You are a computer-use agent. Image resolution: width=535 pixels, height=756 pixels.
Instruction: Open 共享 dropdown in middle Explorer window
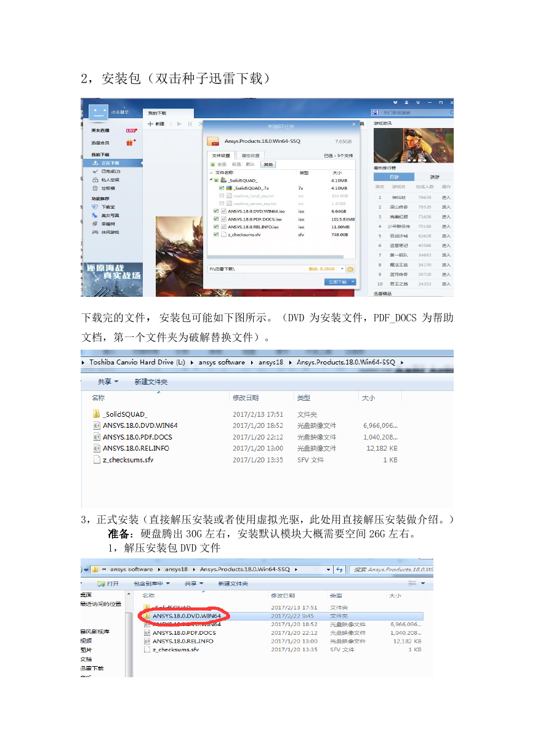pos(108,382)
